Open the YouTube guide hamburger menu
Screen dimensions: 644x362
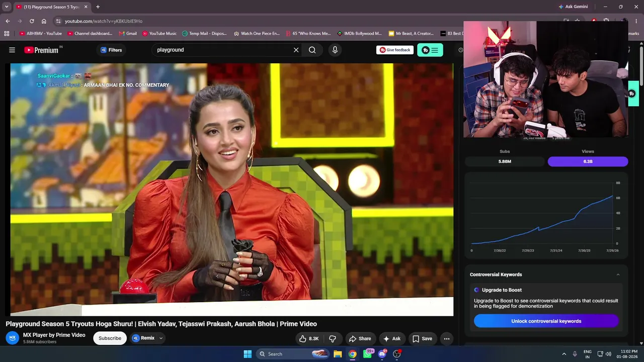click(12, 50)
